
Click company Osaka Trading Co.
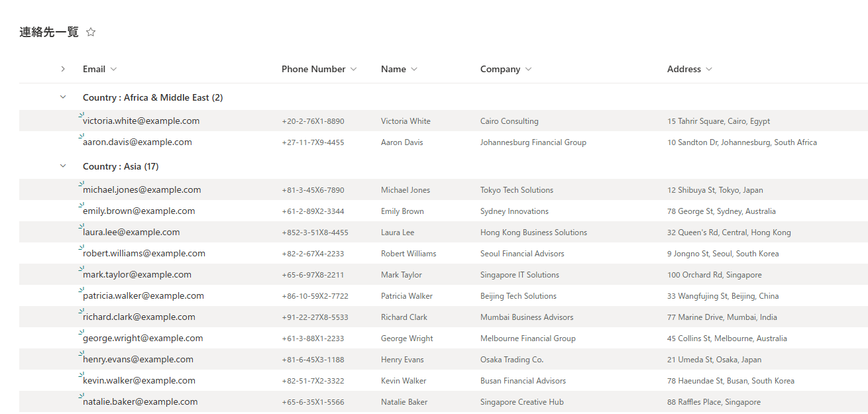(512, 360)
